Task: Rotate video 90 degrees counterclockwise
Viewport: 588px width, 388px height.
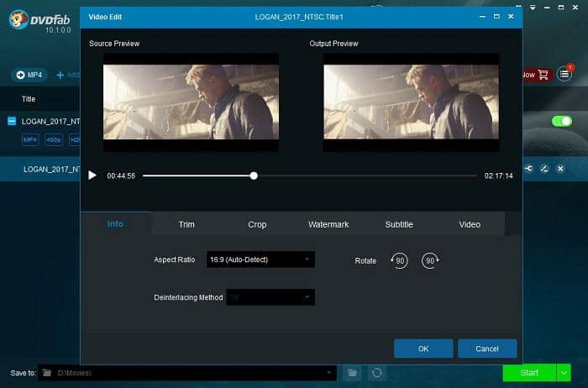Action: coord(399,260)
